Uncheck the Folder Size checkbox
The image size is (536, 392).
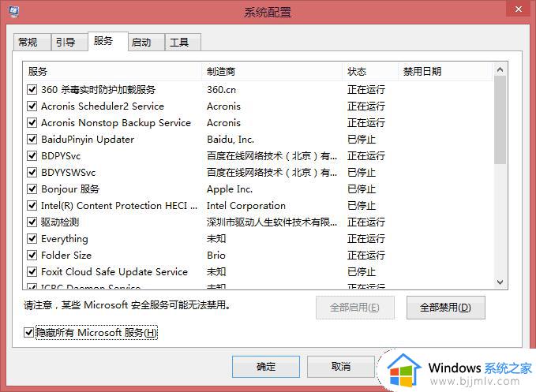(x=32, y=255)
